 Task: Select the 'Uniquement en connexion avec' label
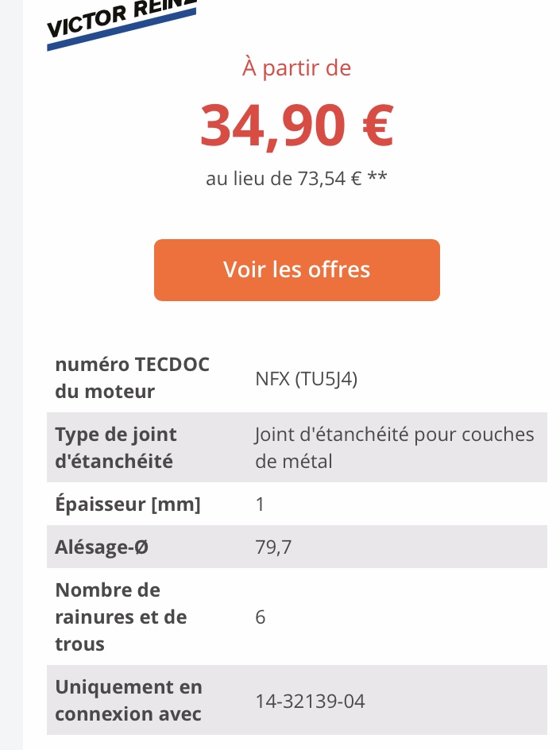point(129,700)
